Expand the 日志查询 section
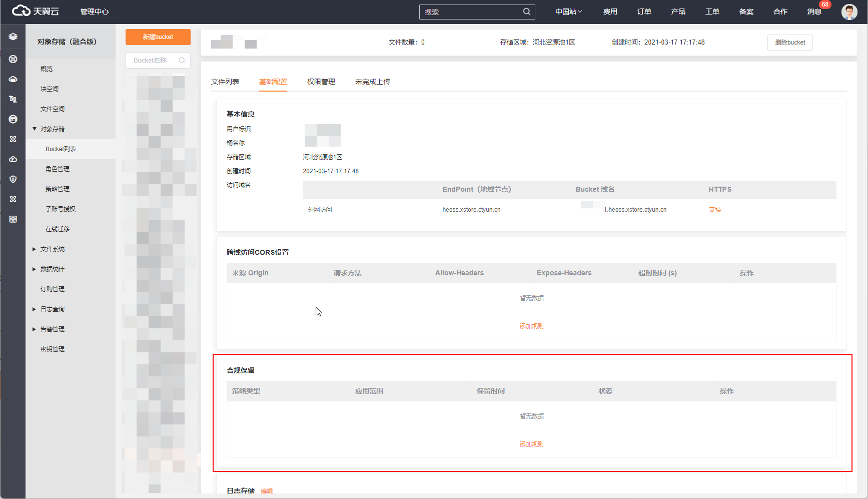The height and width of the screenshot is (499, 868). point(35,309)
